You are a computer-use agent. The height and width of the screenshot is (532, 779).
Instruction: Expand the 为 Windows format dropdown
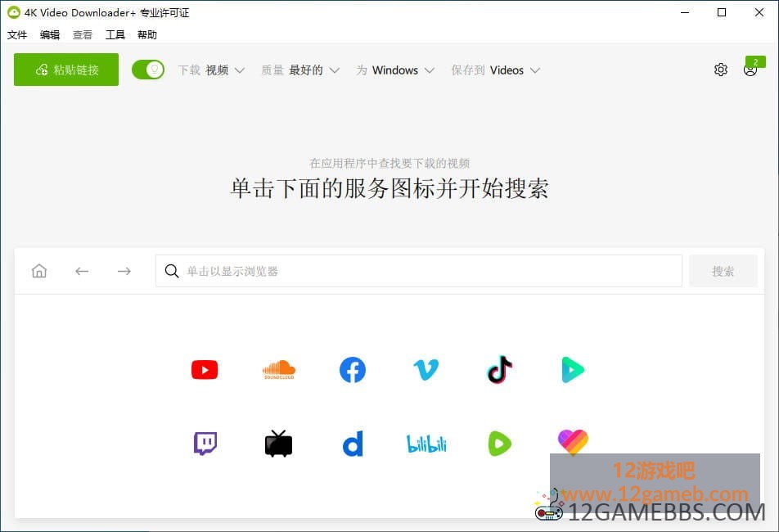(395, 70)
